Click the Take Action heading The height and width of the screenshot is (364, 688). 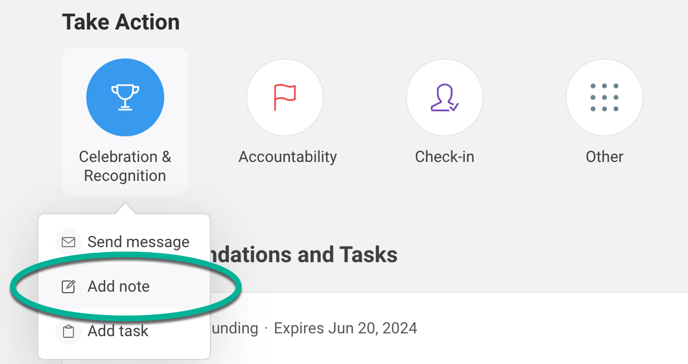(x=121, y=22)
